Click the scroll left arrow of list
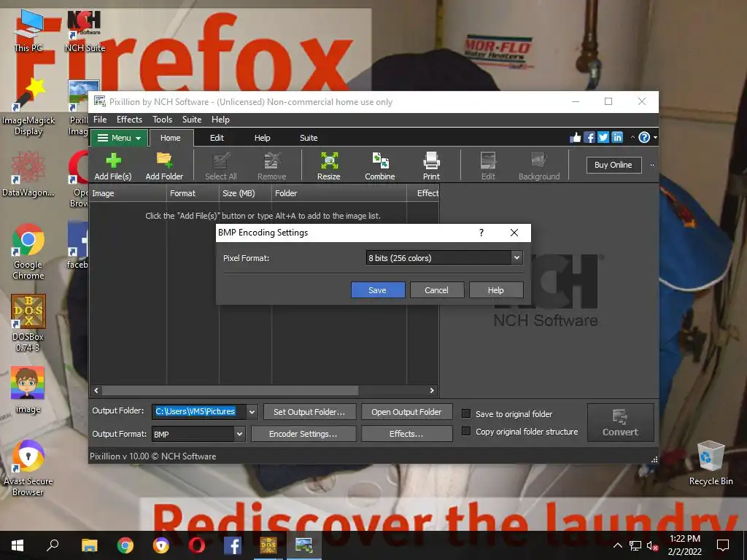This screenshot has width=747, height=560. coord(97,391)
